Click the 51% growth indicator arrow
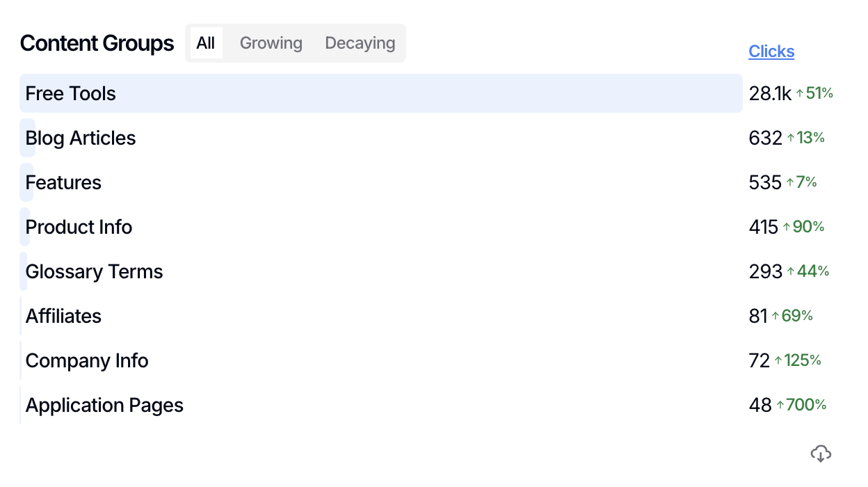Viewport: 868px width, 487px height. 800,93
